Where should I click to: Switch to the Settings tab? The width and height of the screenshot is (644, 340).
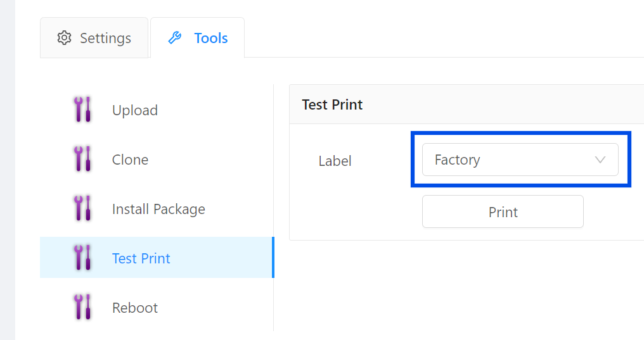[94, 38]
